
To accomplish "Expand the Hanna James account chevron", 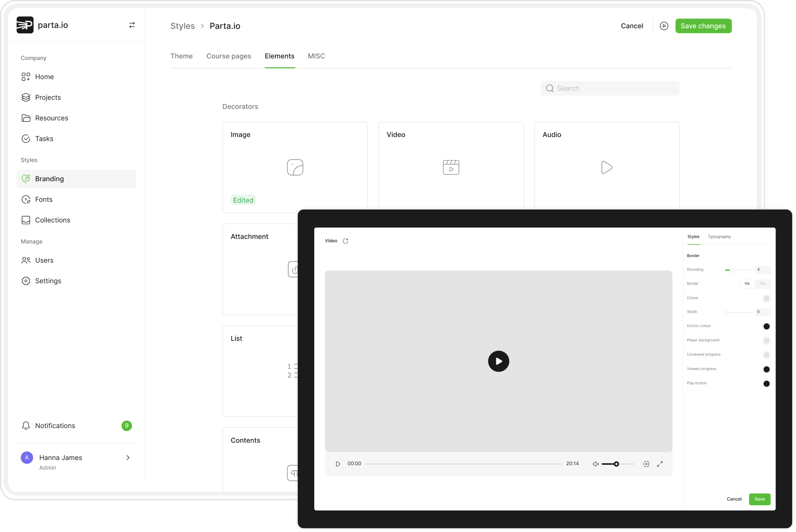I will (x=128, y=457).
